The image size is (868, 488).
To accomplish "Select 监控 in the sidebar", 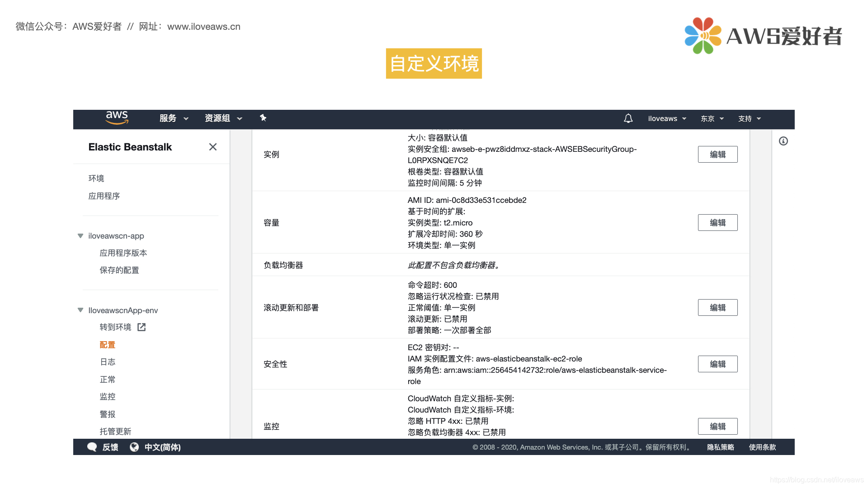I will tap(108, 397).
